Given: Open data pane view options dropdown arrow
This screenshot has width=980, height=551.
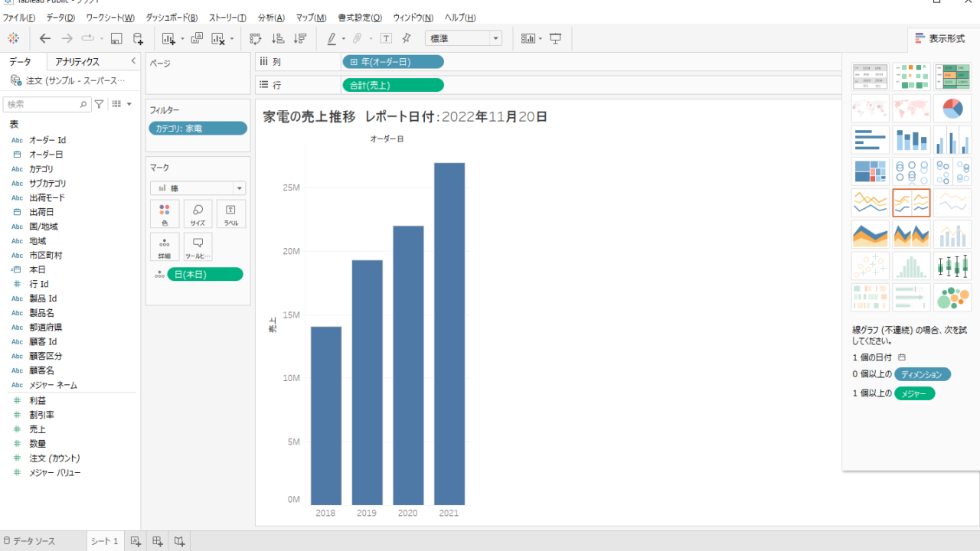Looking at the screenshot, I should 129,104.
